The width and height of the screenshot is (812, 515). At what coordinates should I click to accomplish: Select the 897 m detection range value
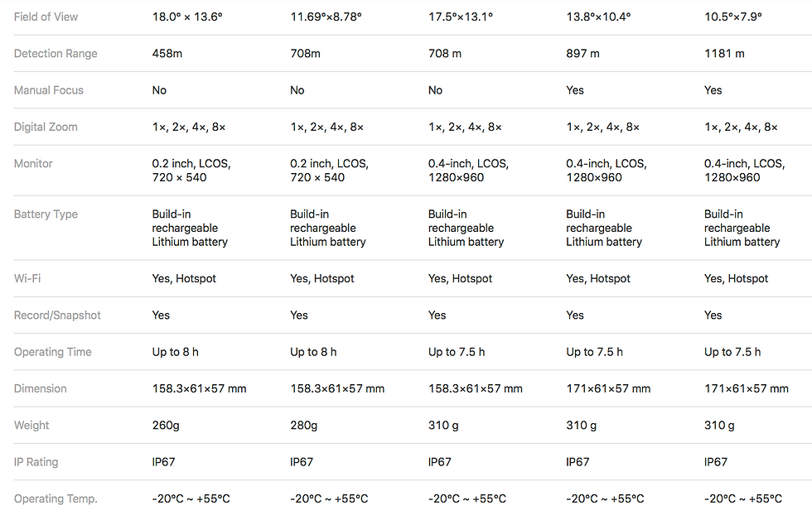(x=582, y=53)
